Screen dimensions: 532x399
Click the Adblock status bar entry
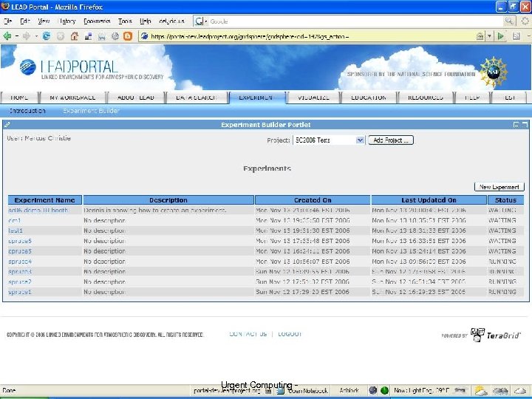pyautogui.click(x=349, y=391)
